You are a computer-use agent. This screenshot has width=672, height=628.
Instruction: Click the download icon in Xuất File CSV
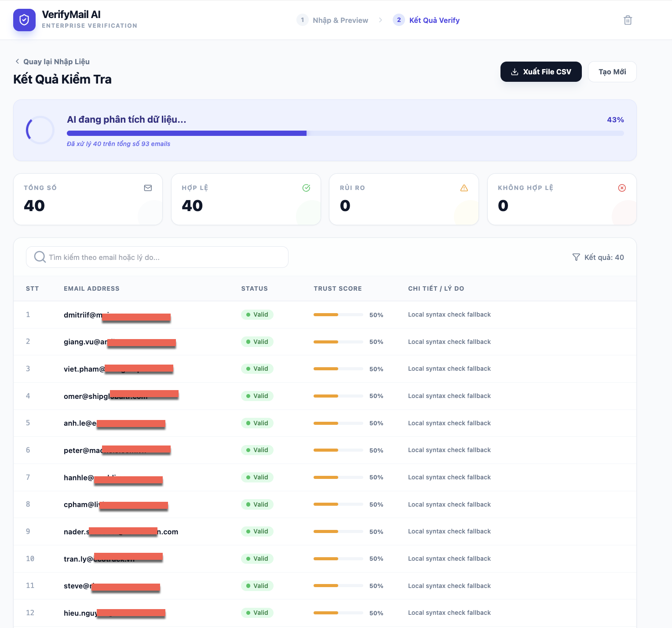coord(515,72)
